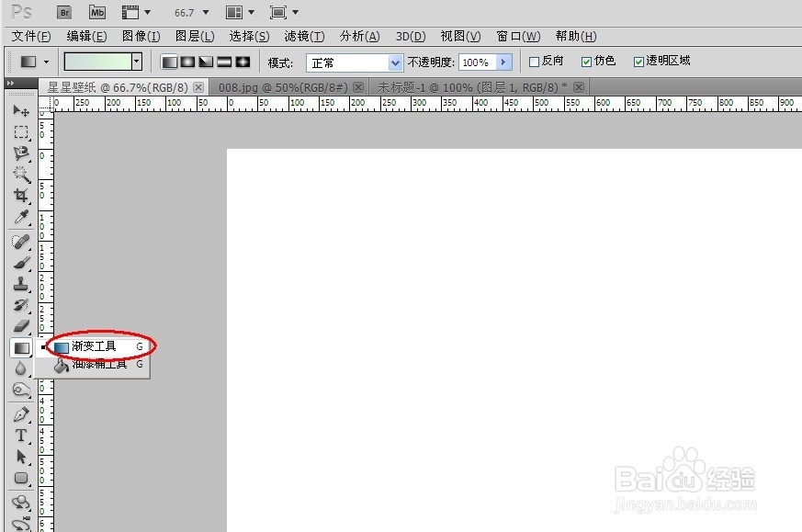Enable the 反向 checkbox

point(534,62)
